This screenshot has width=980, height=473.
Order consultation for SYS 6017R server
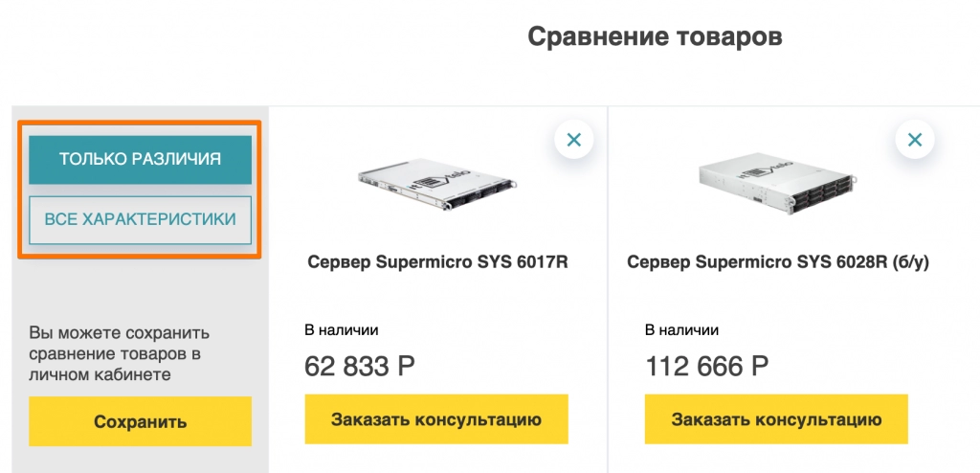click(x=436, y=419)
